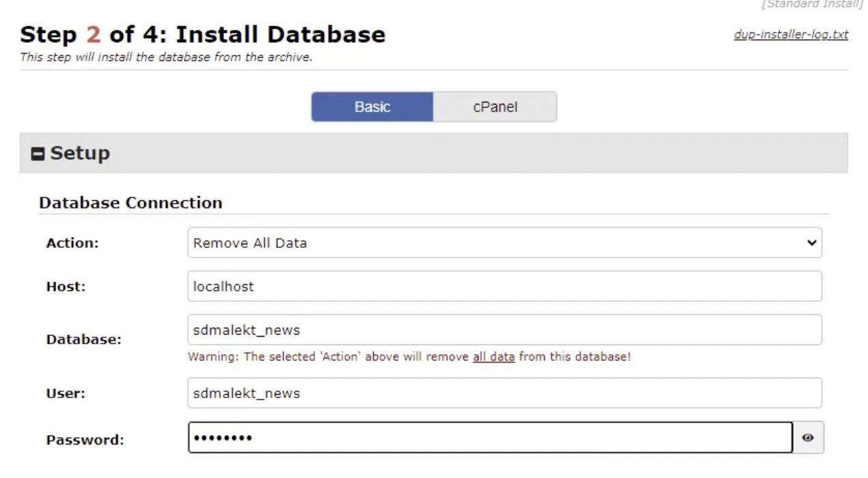Click the 'Step 2 of 4: Install Database' heading

pos(203,34)
